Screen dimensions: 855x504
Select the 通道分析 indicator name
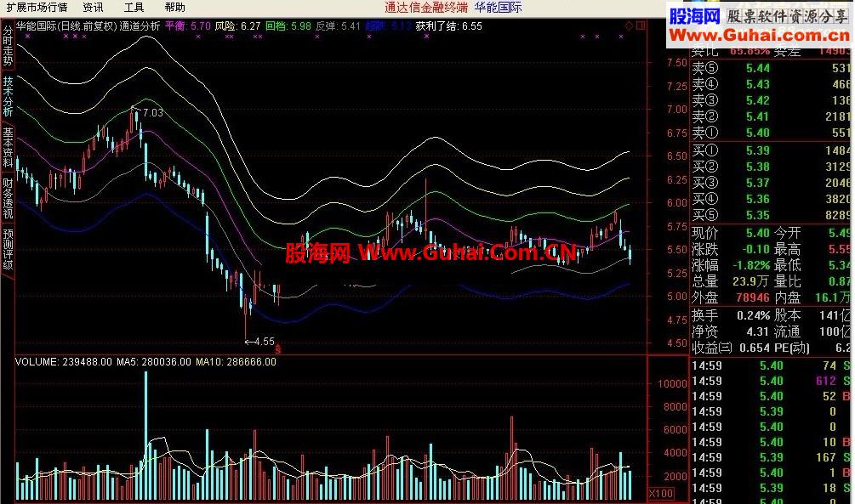click(x=140, y=25)
